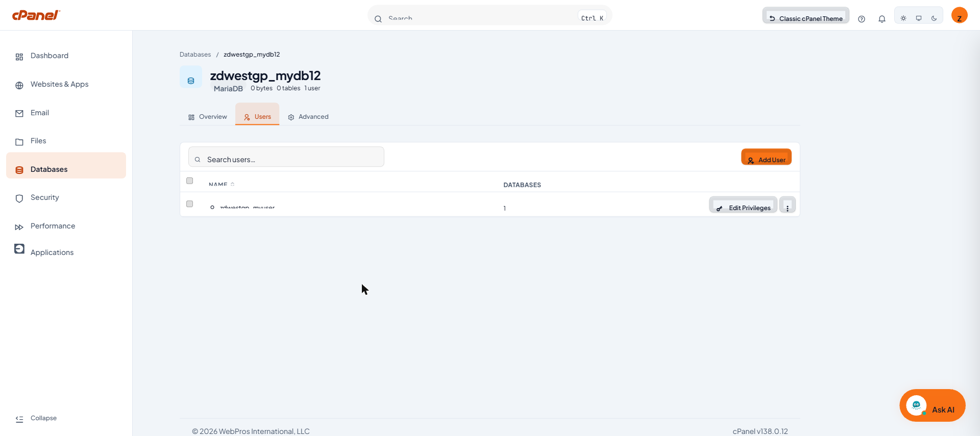Open the notifications bell
Image resolution: width=980 pixels, height=436 pixels.
(882, 19)
